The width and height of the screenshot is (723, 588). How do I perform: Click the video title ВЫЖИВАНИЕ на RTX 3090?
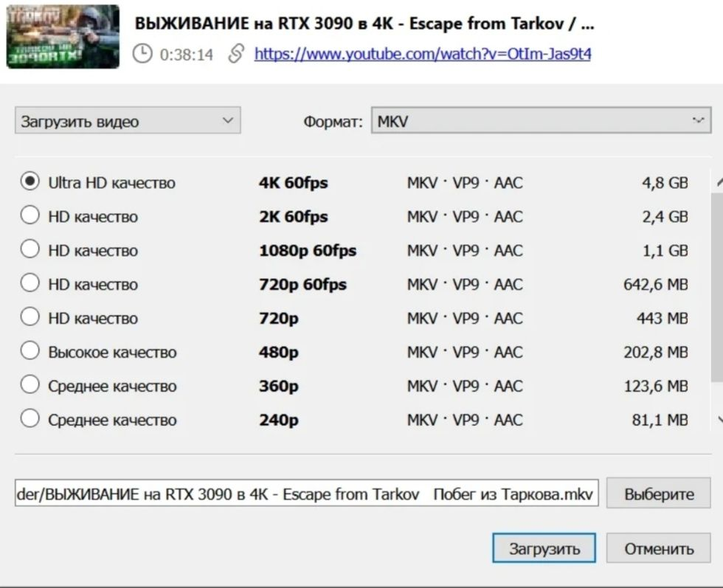(364, 23)
